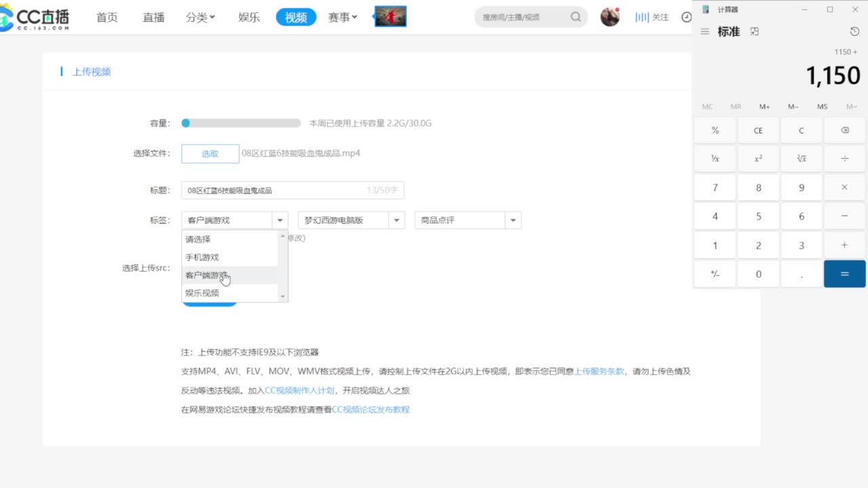Click the search magnifier icon

(x=576, y=17)
